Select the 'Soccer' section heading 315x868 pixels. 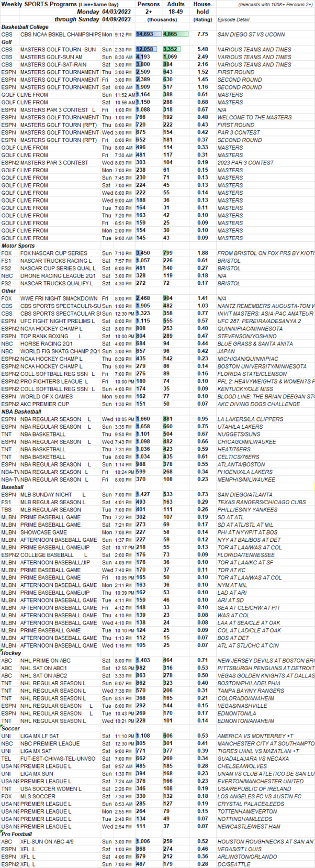click(11, 729)
